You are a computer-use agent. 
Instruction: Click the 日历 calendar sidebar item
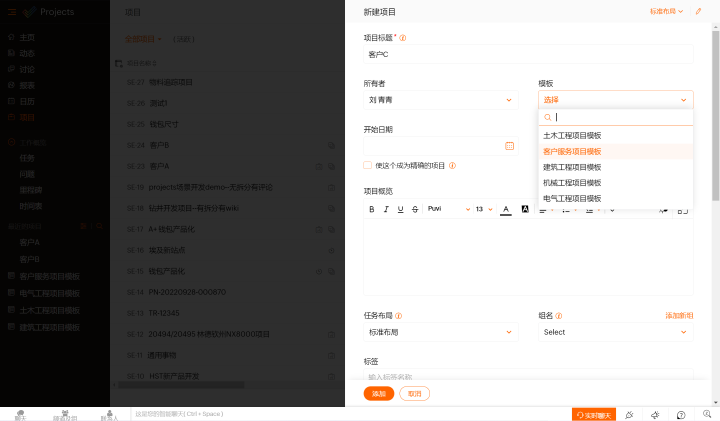[x=27, y=101]
